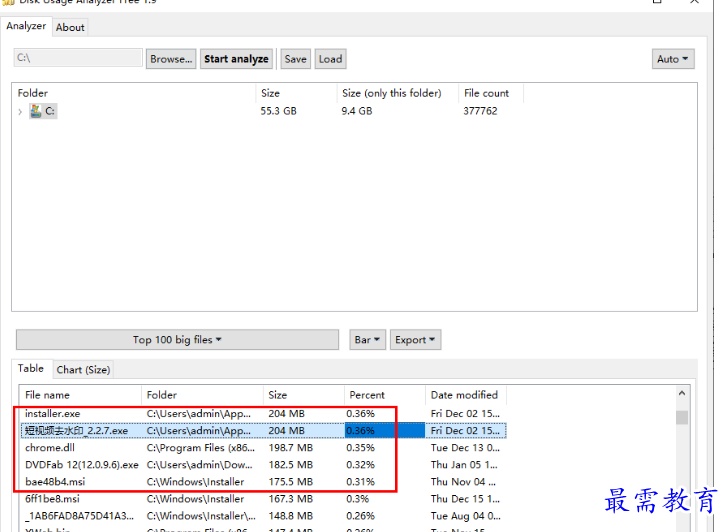Click the Tue Aug 04 date cell
This screenshot has width=726, height=532.
click(x=465, y=516)
